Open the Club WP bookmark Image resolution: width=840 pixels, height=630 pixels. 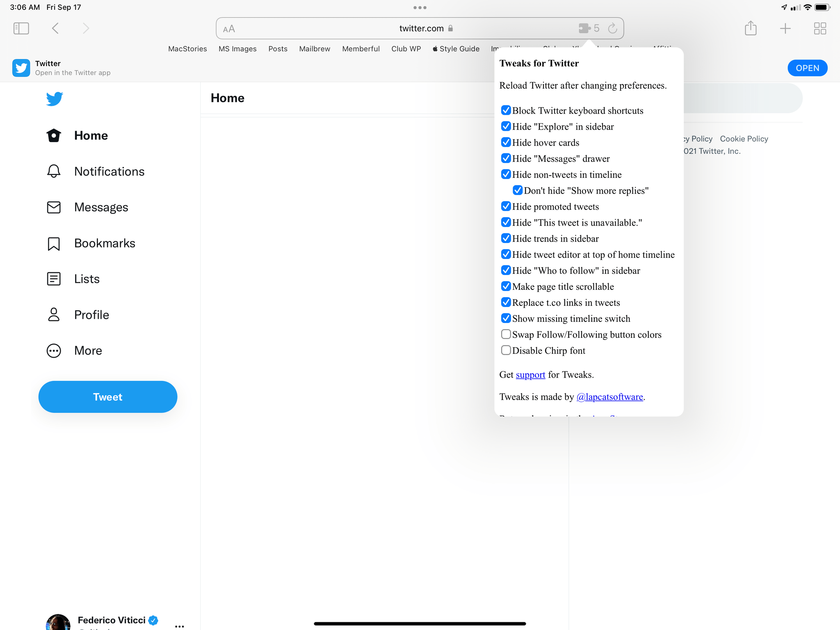[406, 49]
